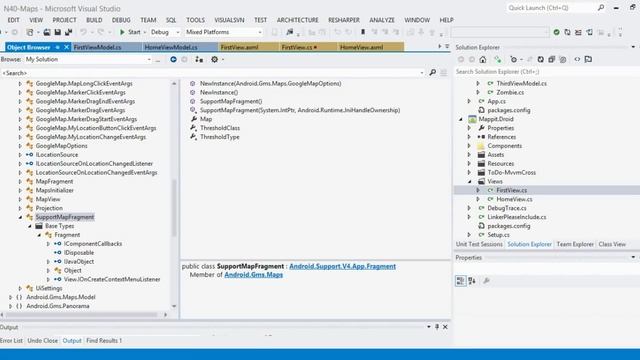Open the Error List tab
Image resolution: width=640 pixels, height=360 pixels.
[11, 340]
